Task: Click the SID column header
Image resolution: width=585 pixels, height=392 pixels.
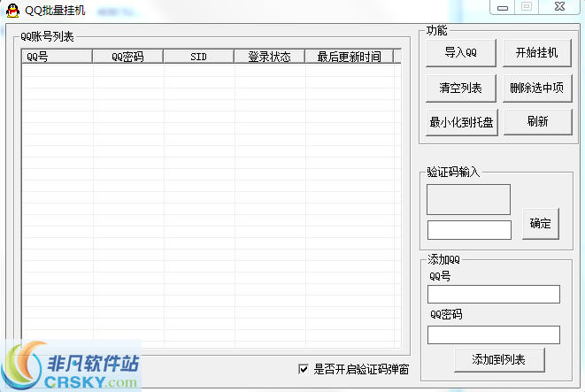Action: coord(198,57)
